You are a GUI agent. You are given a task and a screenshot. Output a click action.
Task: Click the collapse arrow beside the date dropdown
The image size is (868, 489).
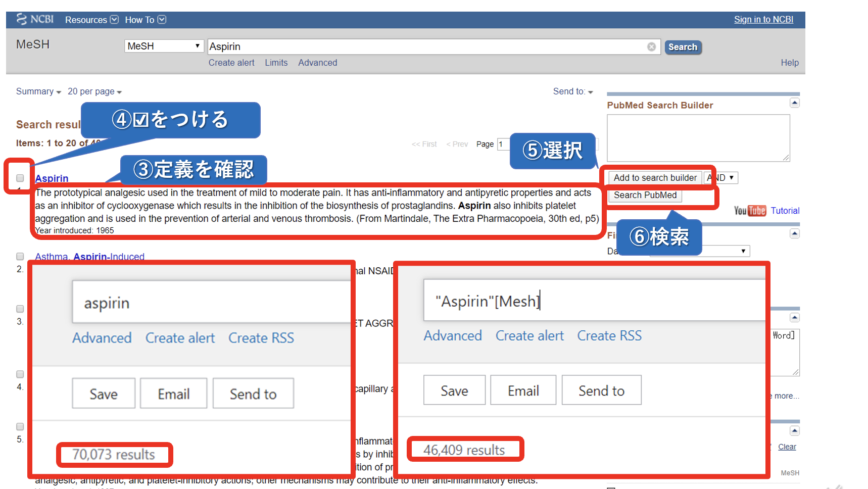click(x=794, y=233)
